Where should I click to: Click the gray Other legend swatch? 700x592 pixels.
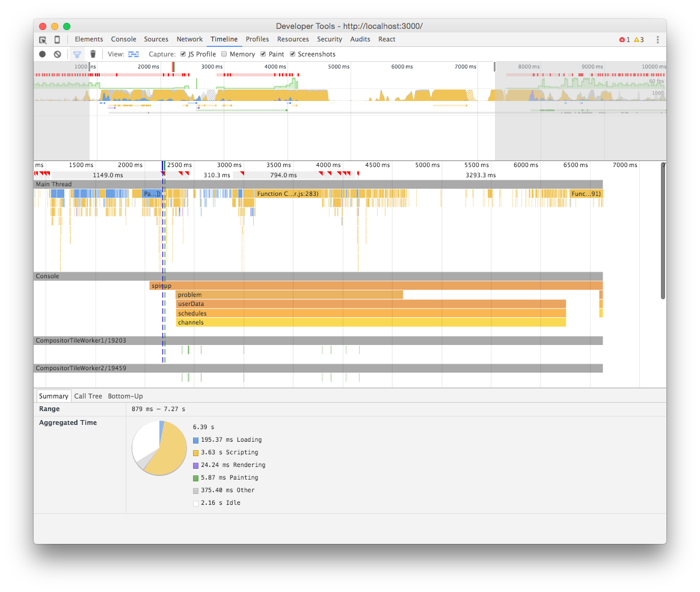[195, 491]
